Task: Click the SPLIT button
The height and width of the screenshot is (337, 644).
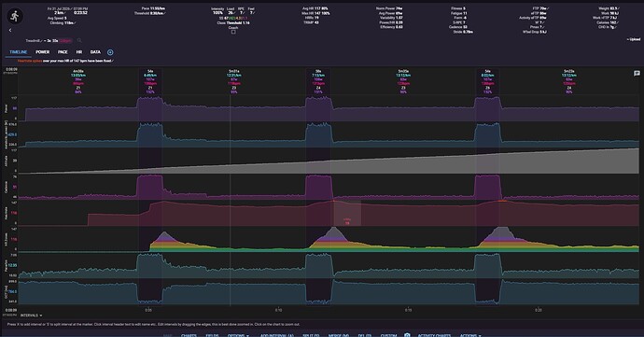Action: pos(311,335)
